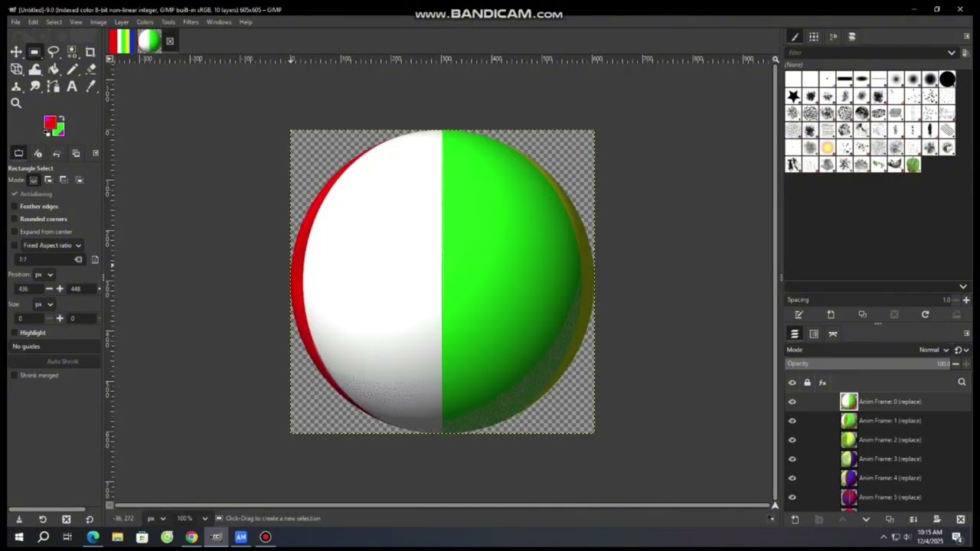Screen dimensions: 980x551
Task: Open Google Chrome from the taskbar
Action: pos(191,537)
